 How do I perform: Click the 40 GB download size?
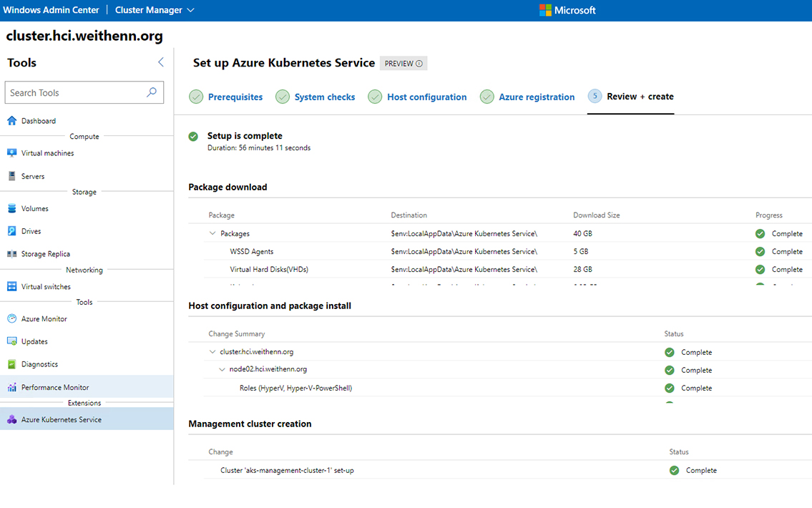[x=582, y=233]
